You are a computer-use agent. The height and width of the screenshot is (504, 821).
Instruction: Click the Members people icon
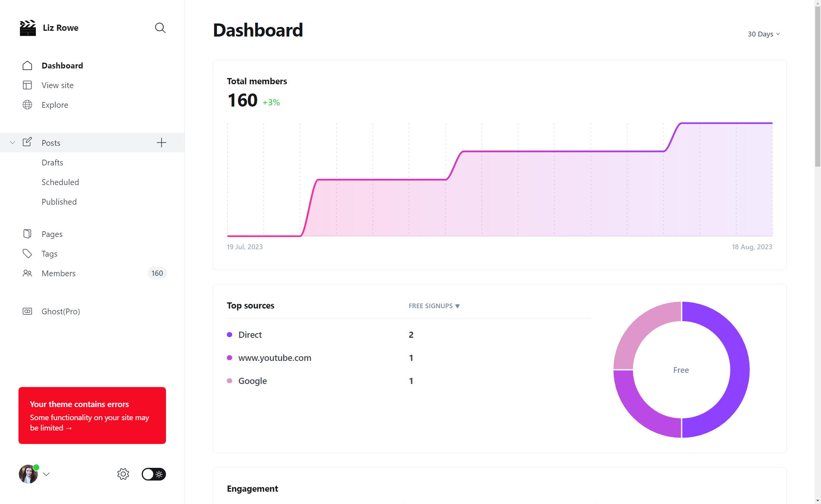[x=27, y=273]
